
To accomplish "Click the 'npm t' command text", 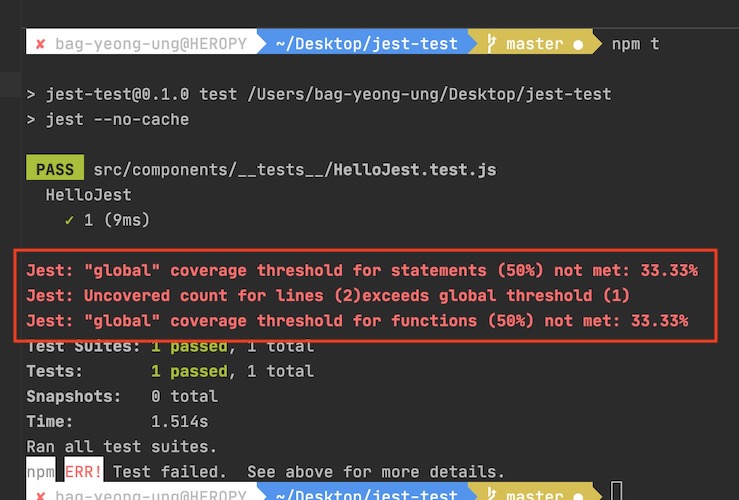I will [x=635, y=44].
